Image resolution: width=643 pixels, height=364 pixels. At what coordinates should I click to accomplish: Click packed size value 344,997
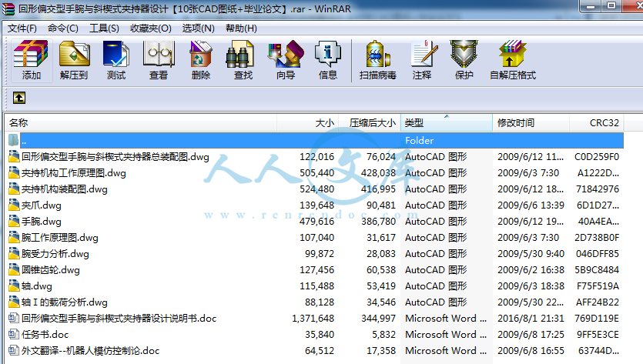378,318
